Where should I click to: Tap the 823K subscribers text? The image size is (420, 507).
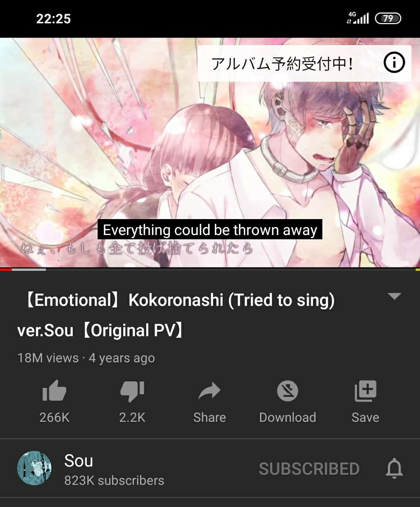click(x=114, y=481)
